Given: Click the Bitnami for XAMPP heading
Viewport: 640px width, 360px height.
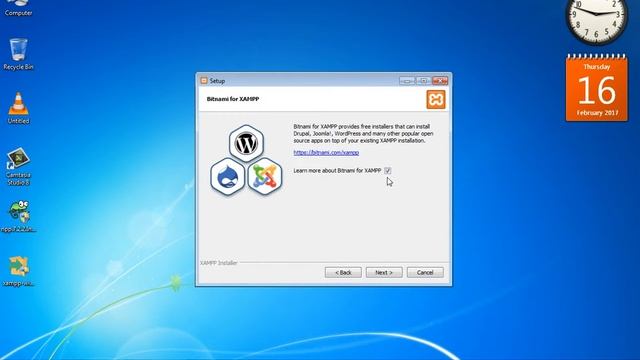Looking at the screenshot, I should click(233, 99).
